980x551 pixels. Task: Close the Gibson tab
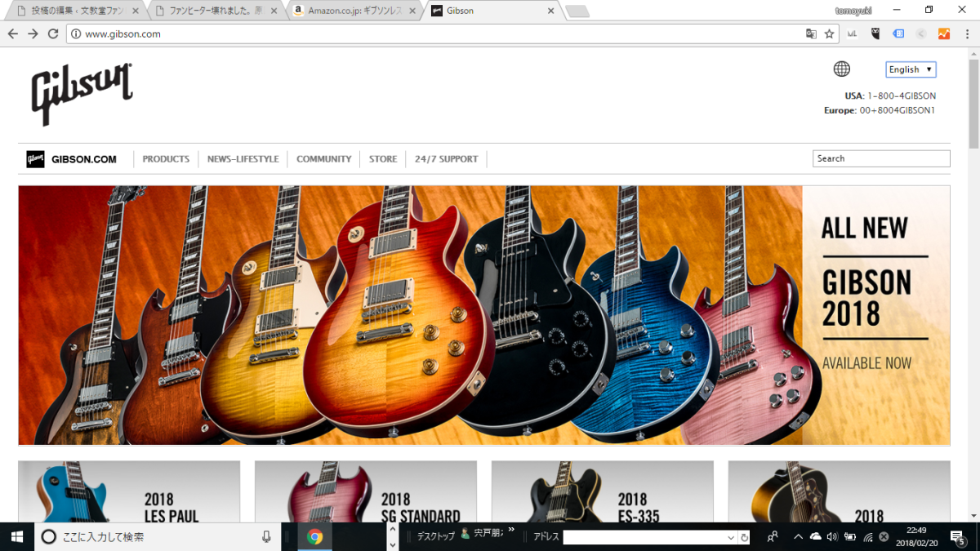point(551,11)
